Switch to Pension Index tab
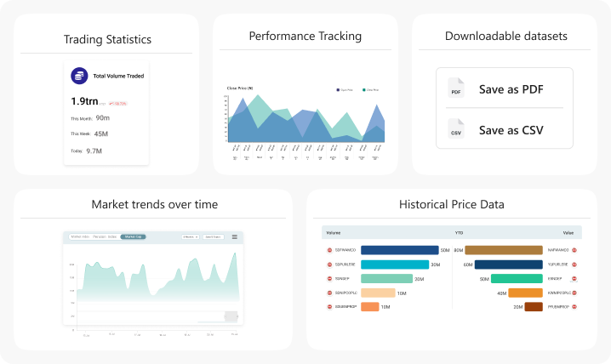This screenshot has width=611, height=364. (x=105, y=236)
